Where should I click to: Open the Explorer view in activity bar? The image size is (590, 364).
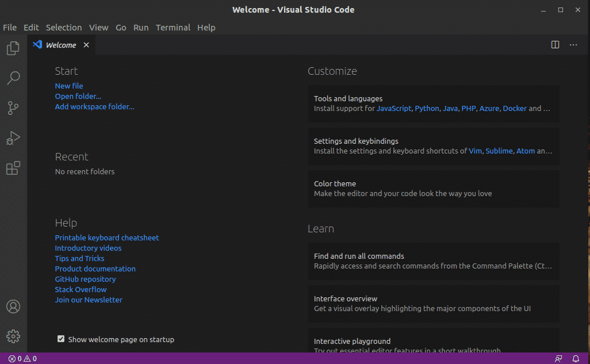click(x=13, y=48)
